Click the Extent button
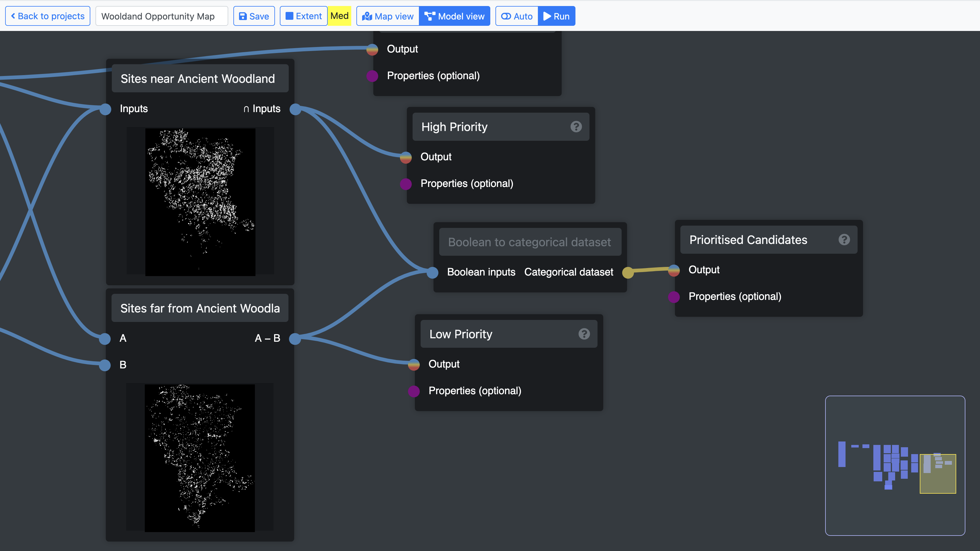The width and height of the screenshot is (980, 551). pos(304,16)
